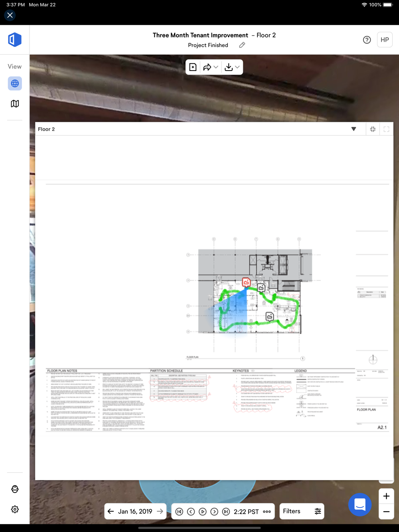The height and width of the screenshot is (532, 399).
Task: Tap the Wi-Fi icon in status bar
Action: pos(364,5)
